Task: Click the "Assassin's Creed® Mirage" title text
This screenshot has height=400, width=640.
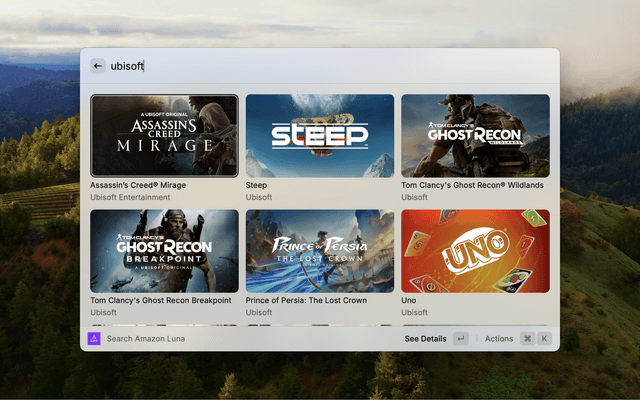Action: [x=138, y=185]
